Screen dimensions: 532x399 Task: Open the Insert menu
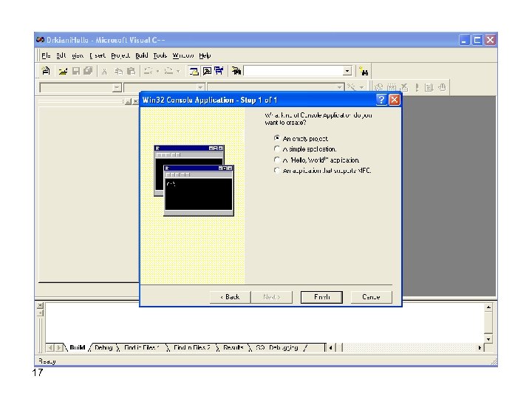[98, 55]
